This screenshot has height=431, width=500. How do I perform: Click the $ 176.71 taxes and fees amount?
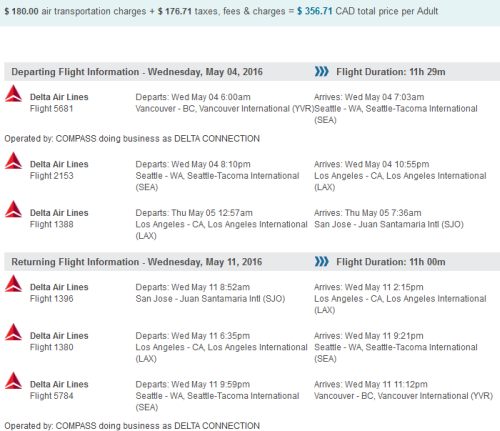[x=175, y=11]
